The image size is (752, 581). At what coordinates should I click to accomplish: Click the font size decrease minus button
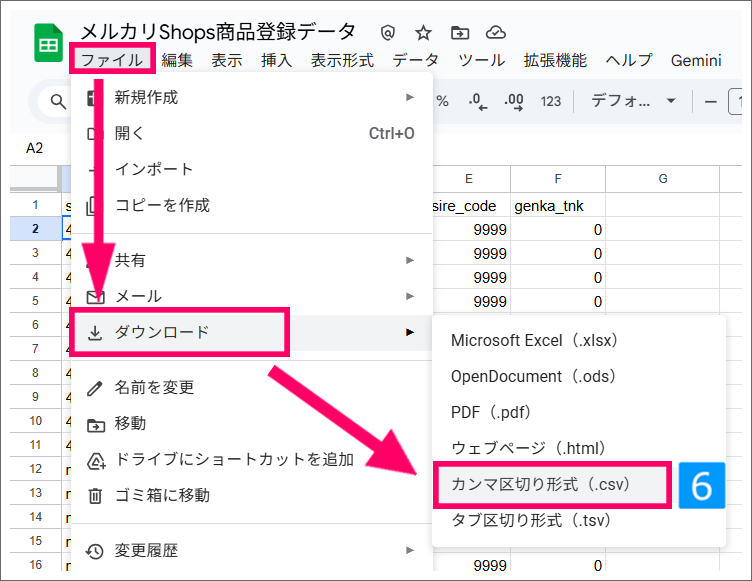click(711, 101)
